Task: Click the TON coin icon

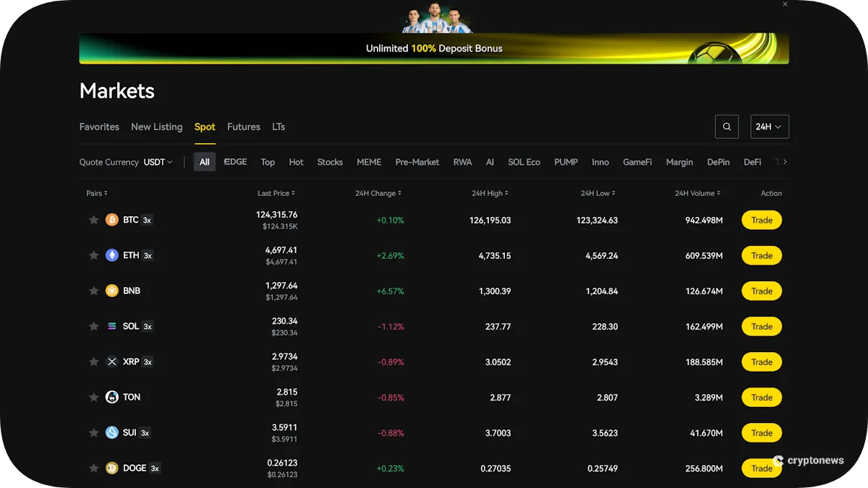Action: click(x=111, y=397)
